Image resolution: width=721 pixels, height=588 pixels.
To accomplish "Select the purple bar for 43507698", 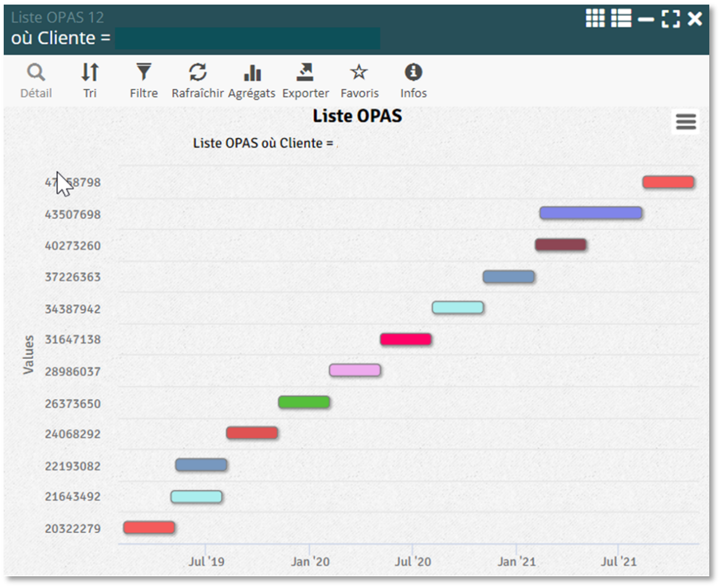I will [591, 213].
